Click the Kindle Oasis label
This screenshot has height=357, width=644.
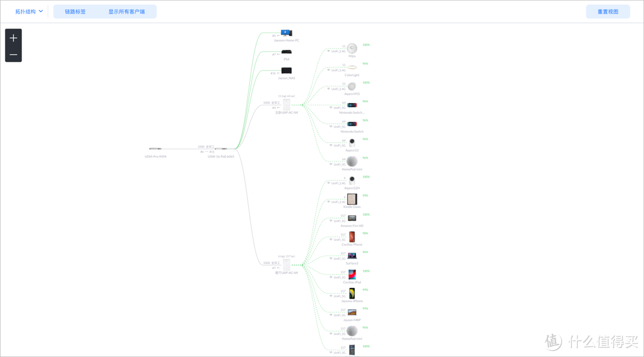point(352,207)
